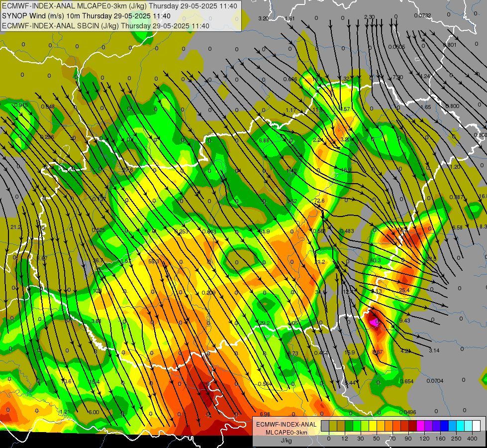Click map value 0.525
This screenshot has width=487, height=448.
tap(98, 230)
